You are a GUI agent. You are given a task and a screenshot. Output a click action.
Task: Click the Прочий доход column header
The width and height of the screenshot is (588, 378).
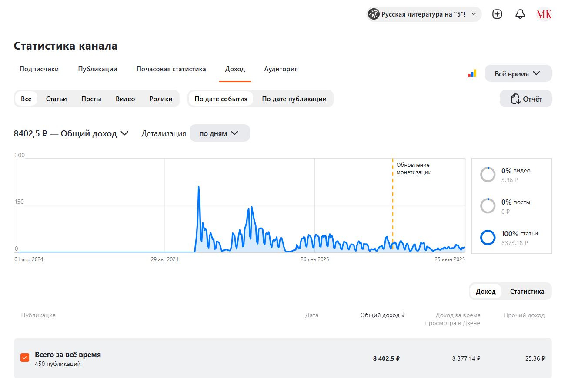click(x=524, y=315)
